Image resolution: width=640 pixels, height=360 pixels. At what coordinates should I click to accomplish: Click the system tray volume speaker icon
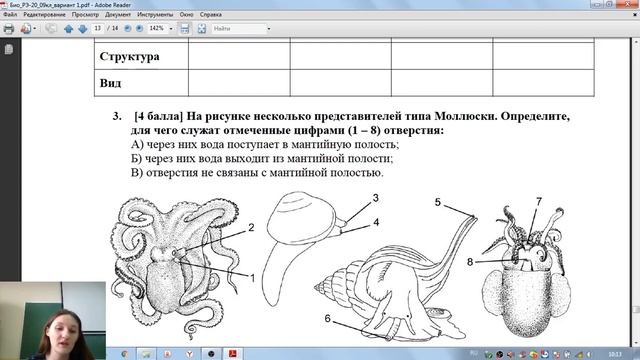click(x=589, y=354)
